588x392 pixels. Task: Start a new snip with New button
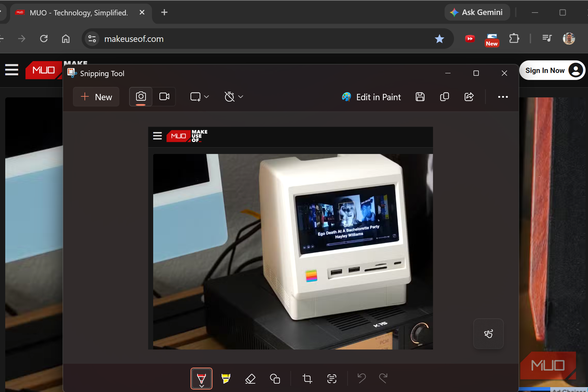[x=96, y=97]
